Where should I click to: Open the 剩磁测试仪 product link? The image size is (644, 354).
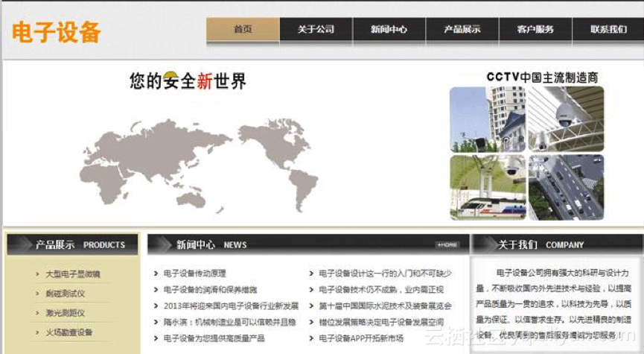(66, 293)
